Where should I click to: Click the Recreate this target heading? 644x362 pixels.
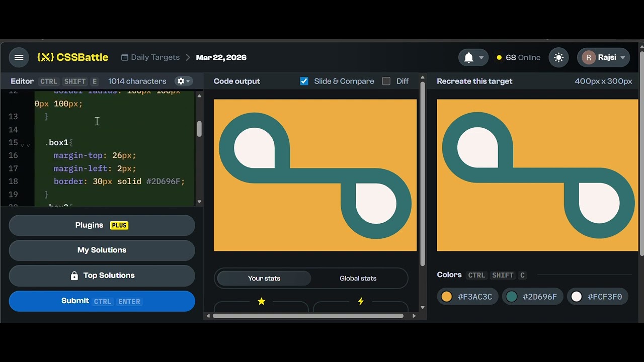474,81
